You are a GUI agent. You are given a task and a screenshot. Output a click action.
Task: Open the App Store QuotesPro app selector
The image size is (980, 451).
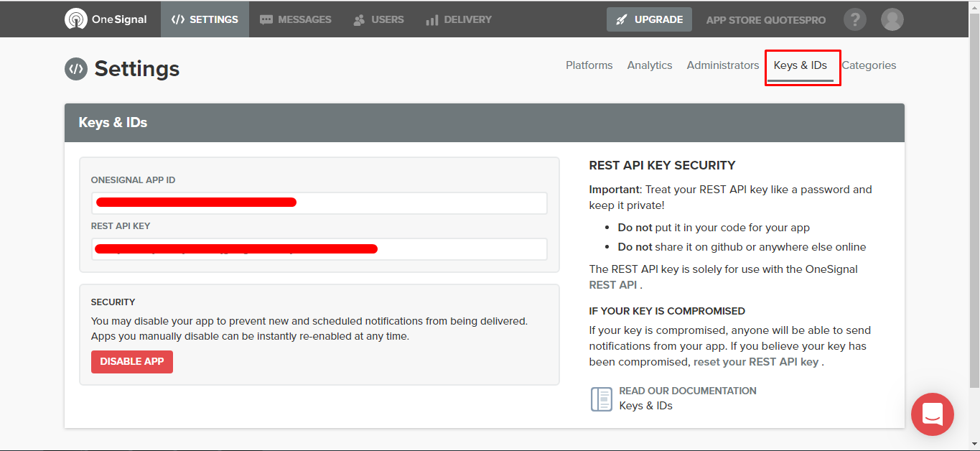765,20
